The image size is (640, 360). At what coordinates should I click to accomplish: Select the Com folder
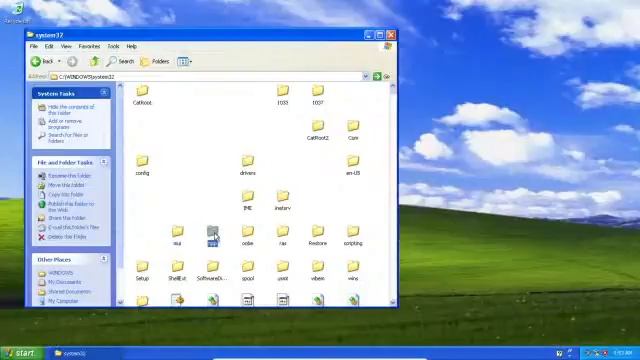pyautogui.click(x=353, y=130)
